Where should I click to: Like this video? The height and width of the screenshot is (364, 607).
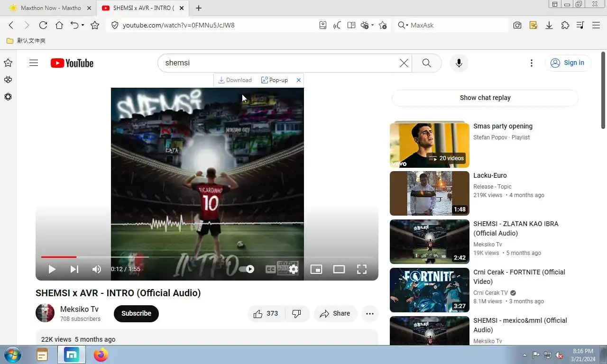(266, 313)
